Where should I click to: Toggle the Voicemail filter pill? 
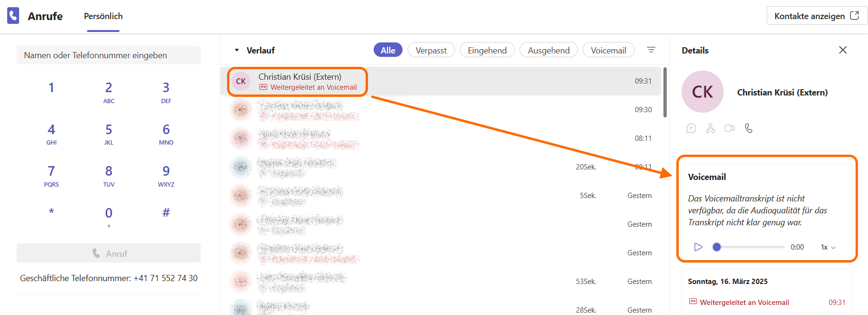click(x=608, y=50)
